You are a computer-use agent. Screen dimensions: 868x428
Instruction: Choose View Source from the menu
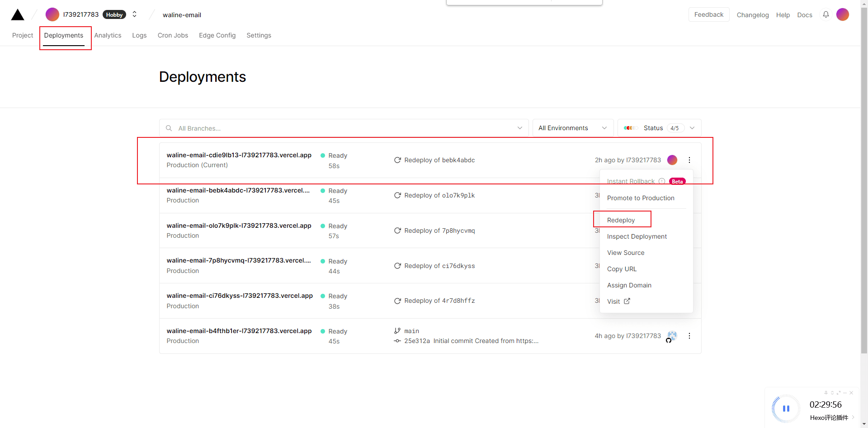[x=626, y=253]
